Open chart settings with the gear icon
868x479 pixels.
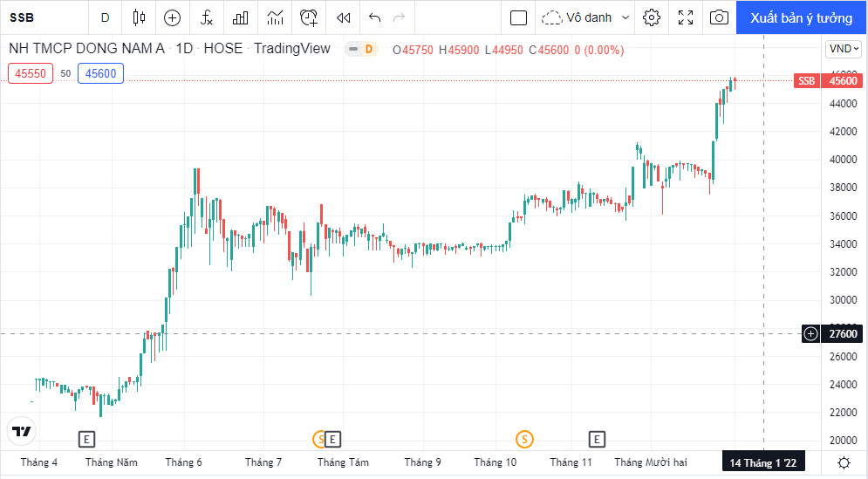coord(652,17)
